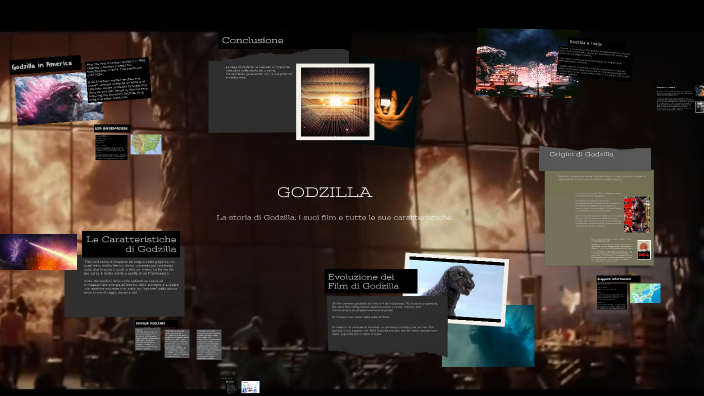Click the lower tiny thumbnail at far right edge
704x396 pixels.
tap(700, 106)
